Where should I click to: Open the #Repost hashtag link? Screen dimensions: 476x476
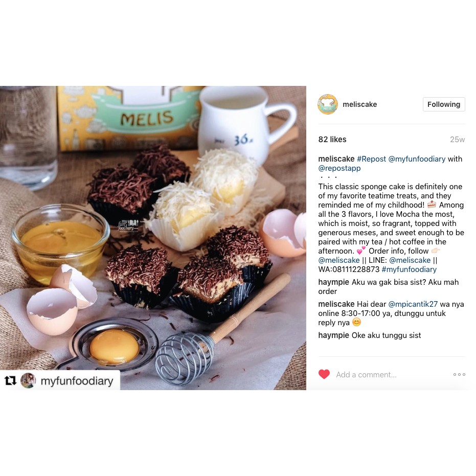point(371,159)
